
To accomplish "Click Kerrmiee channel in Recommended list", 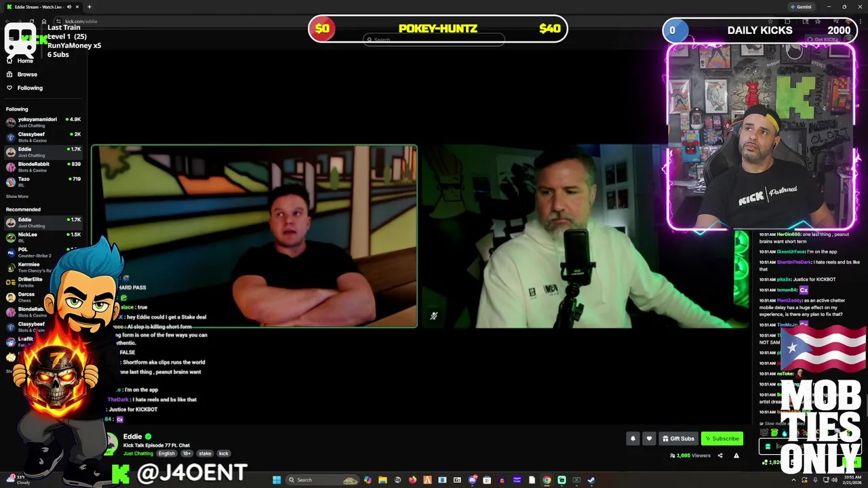I will coord(43,267).
